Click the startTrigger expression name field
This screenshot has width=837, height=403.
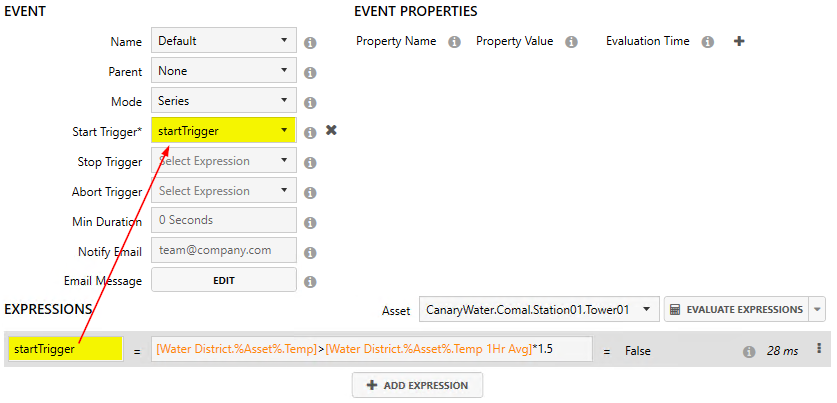(x=65, y=349)
